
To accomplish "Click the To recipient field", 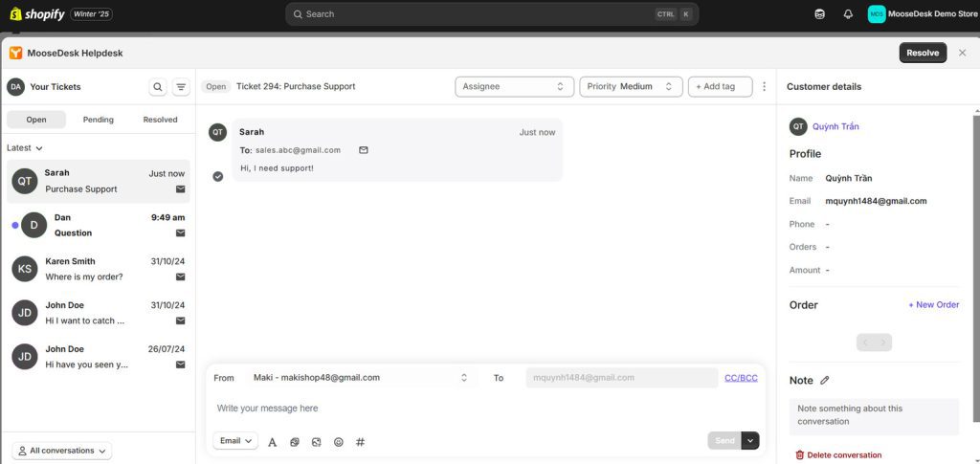I will [x=622, y=377].
